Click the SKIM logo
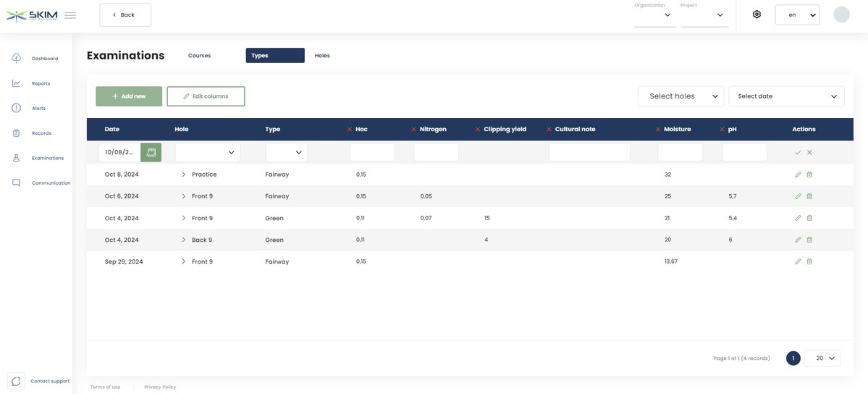The width and height of the screenshot is (868, 394). click(32, 15)
